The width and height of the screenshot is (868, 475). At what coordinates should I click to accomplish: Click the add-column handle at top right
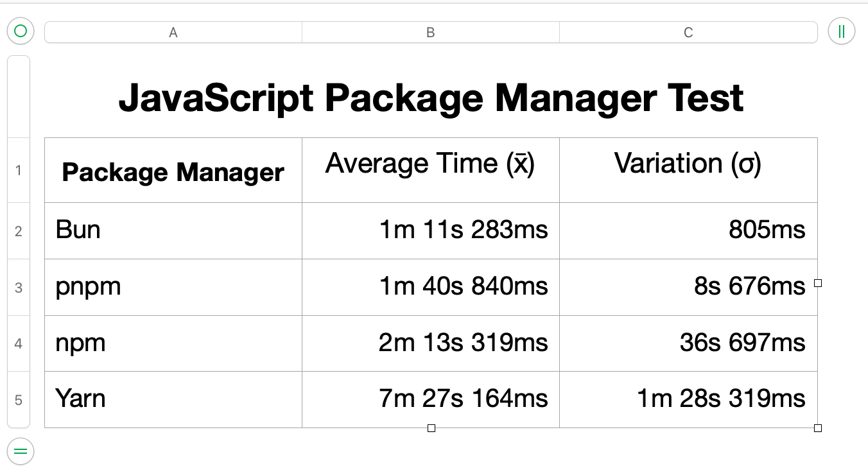[841, 31]
